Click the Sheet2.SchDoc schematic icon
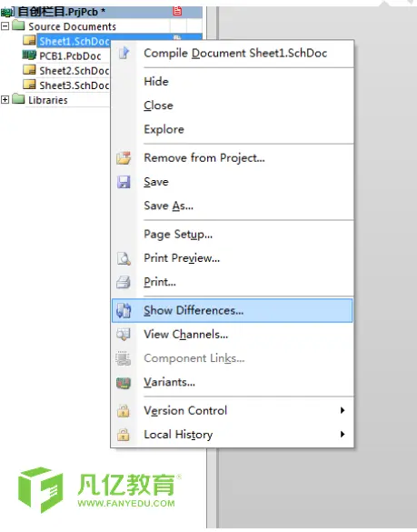This screenshot has height=532, width=417. 29,70
